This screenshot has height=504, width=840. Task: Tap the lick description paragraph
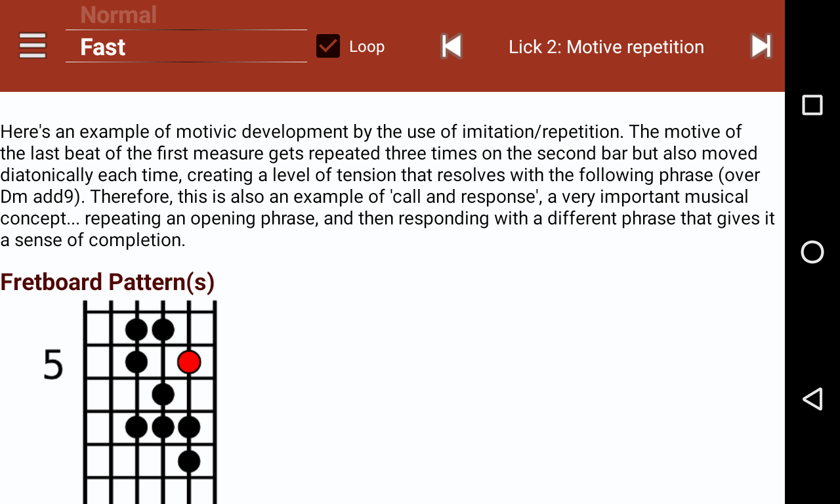pyautogui.click(x=387, y=186)
